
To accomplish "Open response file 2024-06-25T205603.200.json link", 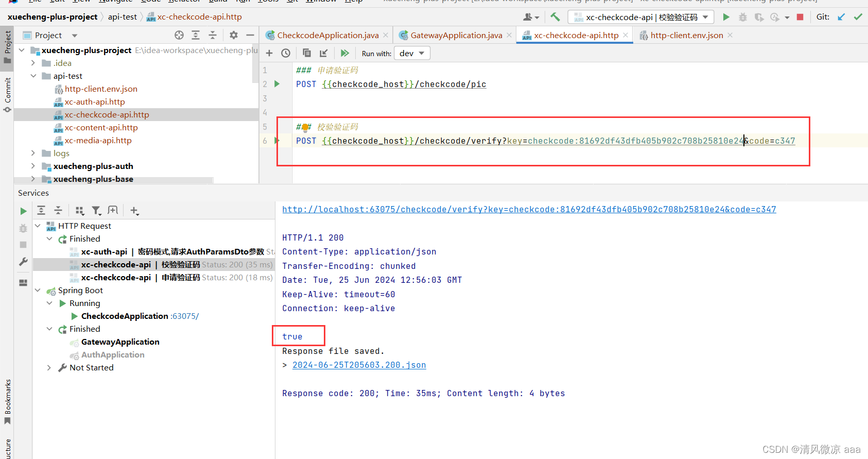I will pos(359,365).
